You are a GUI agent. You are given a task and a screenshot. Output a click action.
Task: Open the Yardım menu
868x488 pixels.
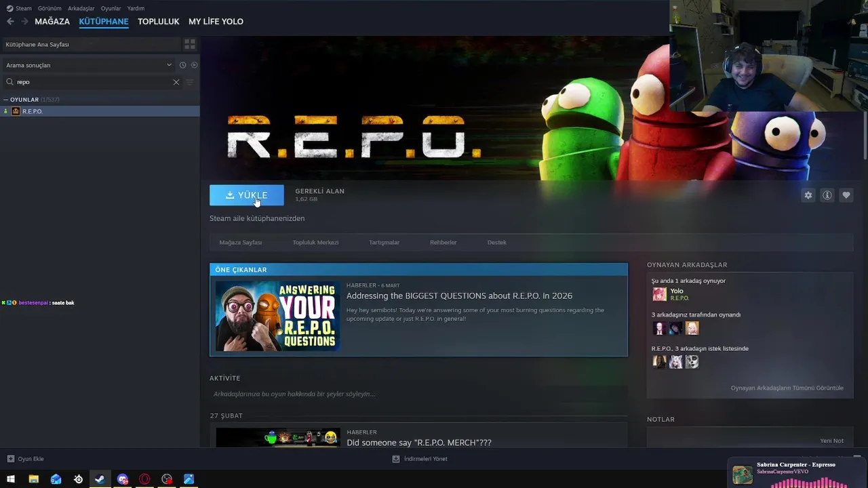point(136,8)
